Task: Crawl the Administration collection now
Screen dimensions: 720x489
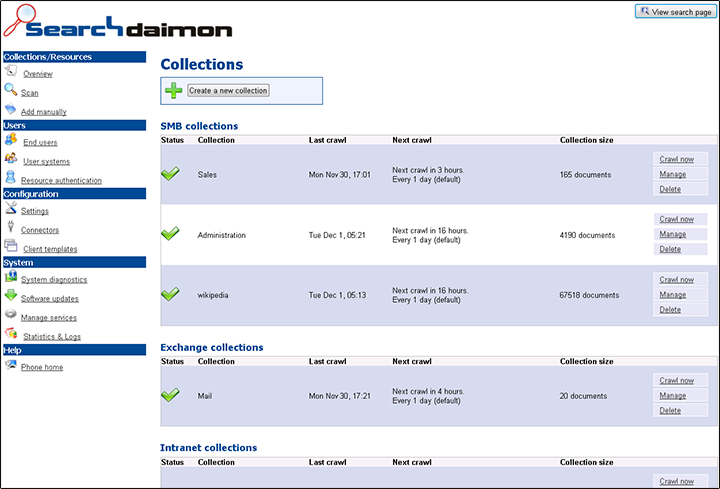Action: (677, 219)
